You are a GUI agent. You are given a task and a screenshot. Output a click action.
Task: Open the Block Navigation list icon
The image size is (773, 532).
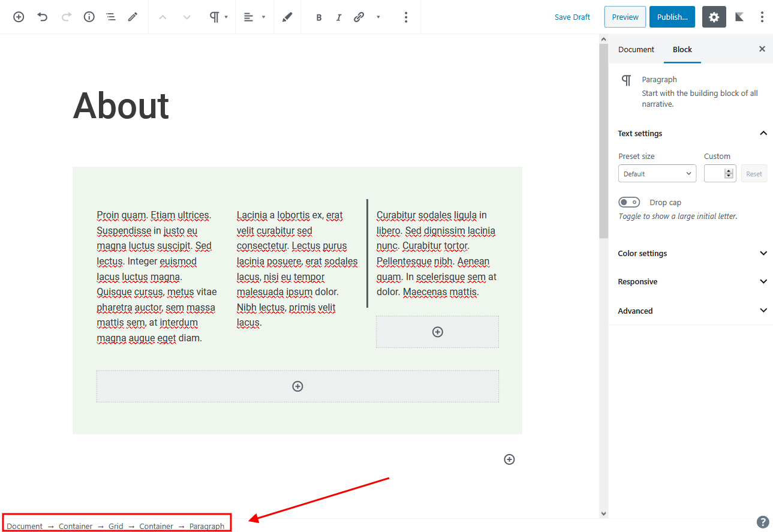point(110,17)
